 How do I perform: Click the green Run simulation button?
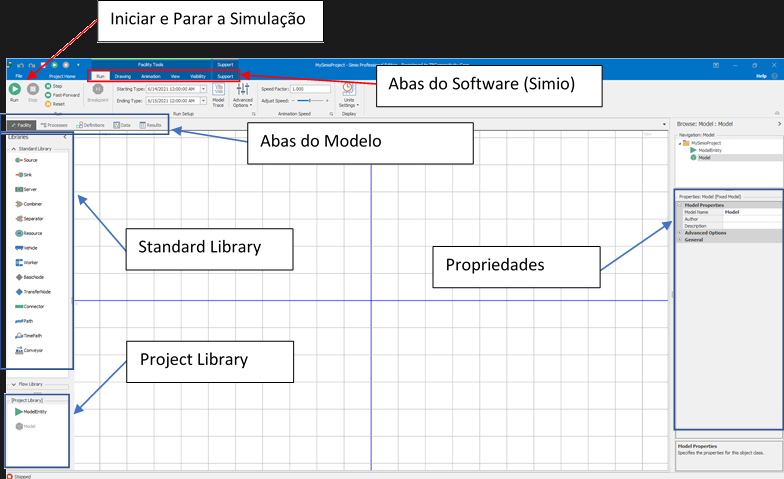(16, 90)
